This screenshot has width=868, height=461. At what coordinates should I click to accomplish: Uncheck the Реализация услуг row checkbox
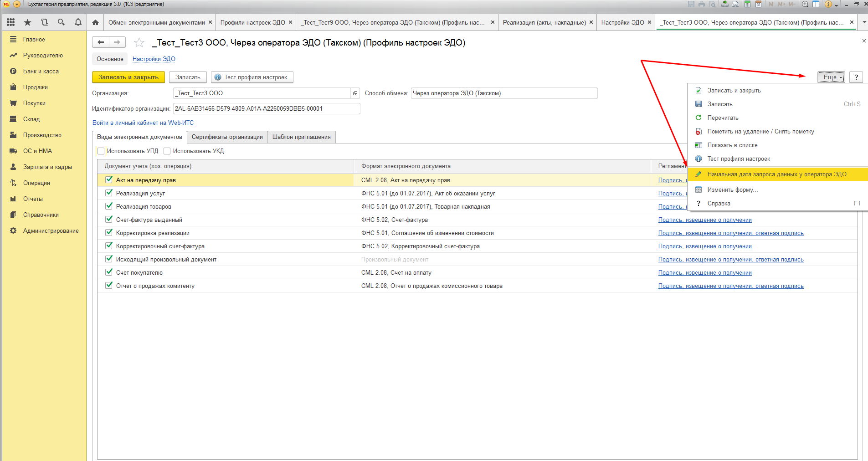109,193
